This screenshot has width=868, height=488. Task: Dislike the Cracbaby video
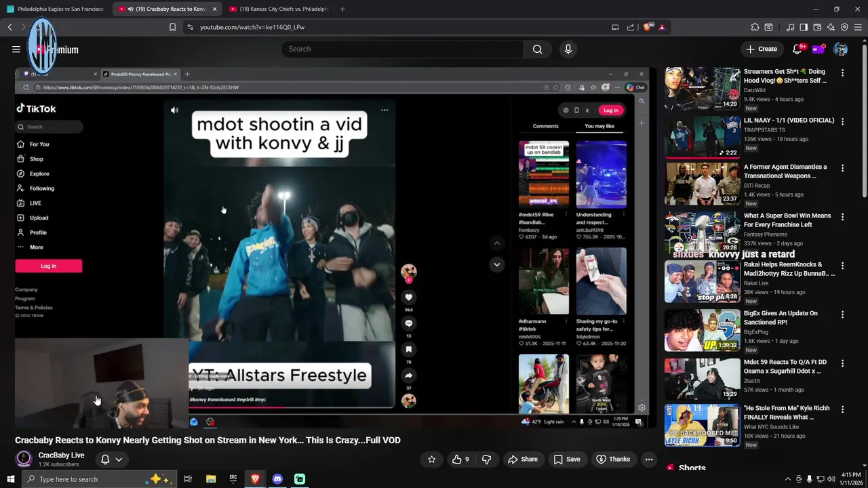486,459
